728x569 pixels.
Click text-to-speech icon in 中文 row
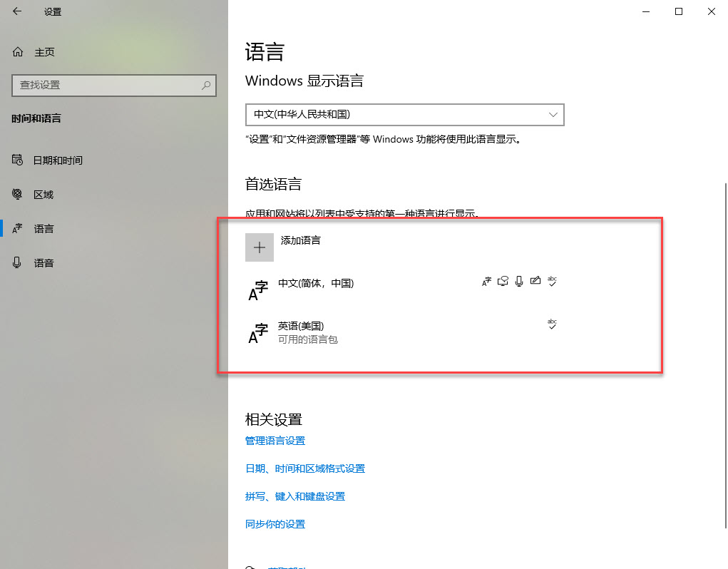[503, 281]
